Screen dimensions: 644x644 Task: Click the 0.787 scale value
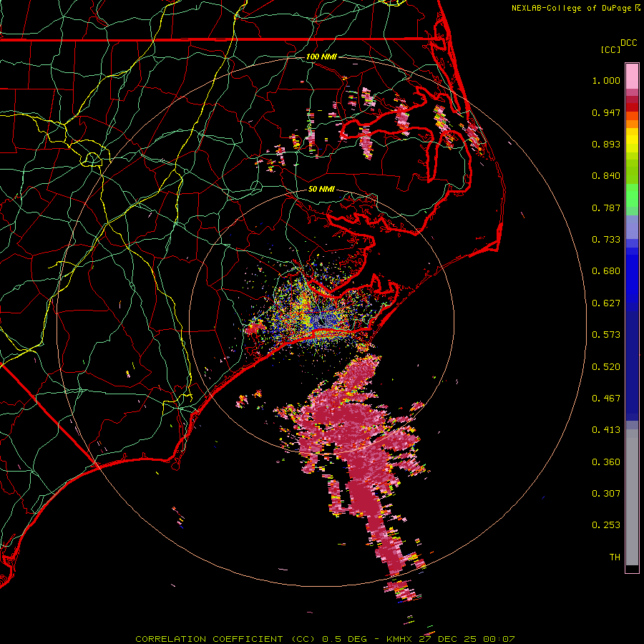tap(606, 208)
